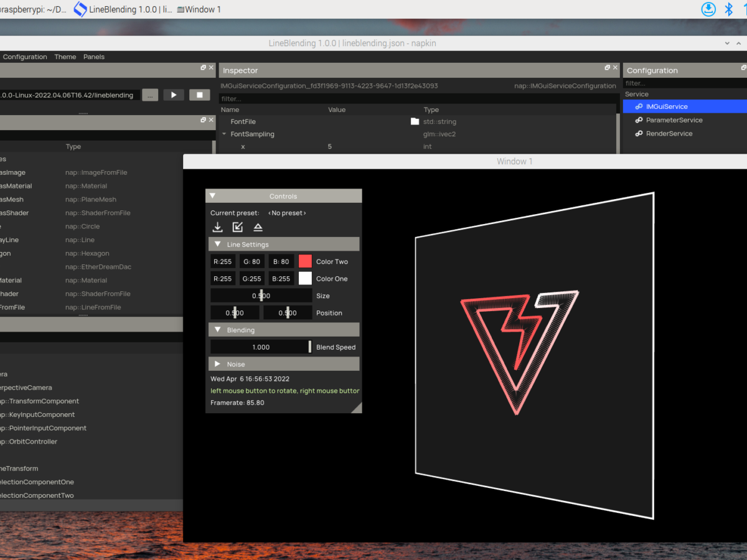
Task: Click the Type column header in Inspector
Action: click(x=431, y=110)
